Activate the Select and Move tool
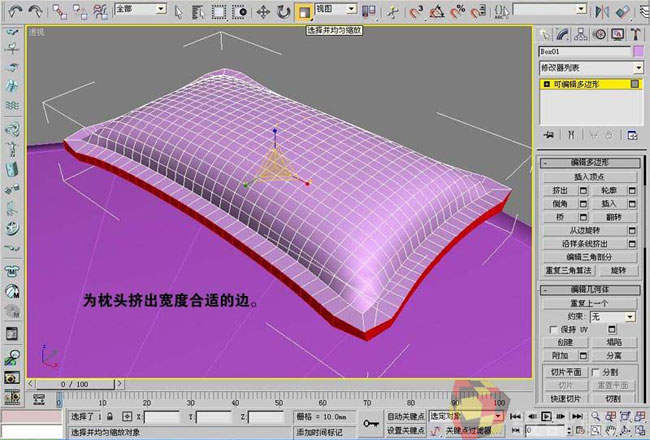The width and height of the screenshot is (650, 440). click(x=263, y=12)
